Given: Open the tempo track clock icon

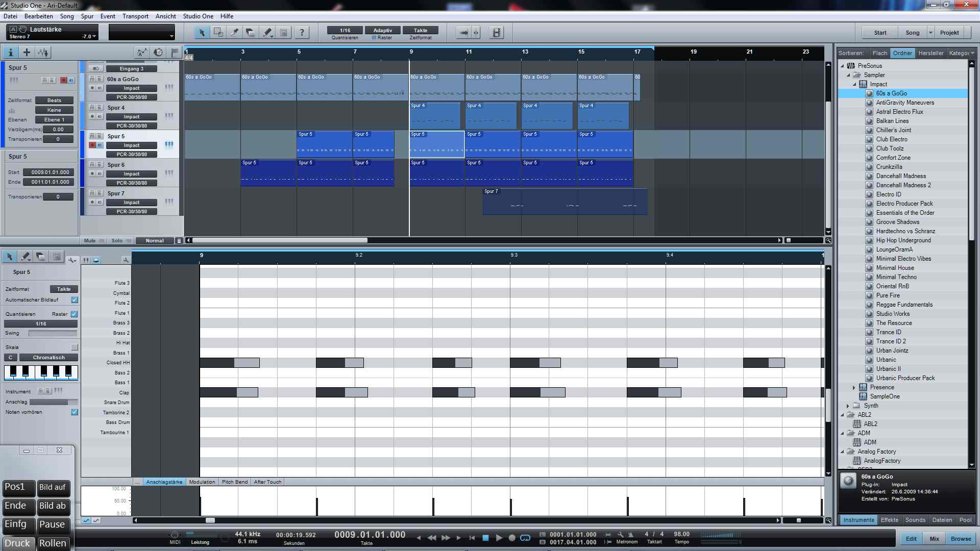Looking at the screenshot, I should (158, 52).
